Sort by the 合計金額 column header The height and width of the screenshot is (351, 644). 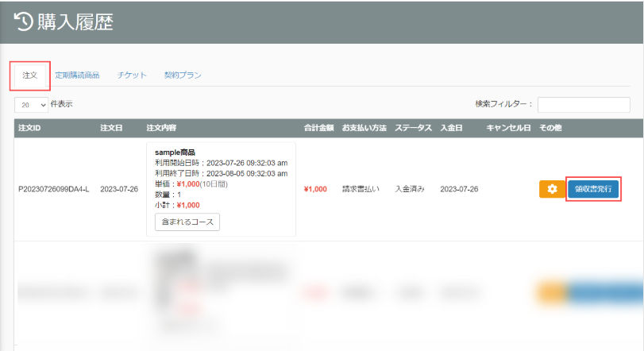pyautogui.click(x=318, y=128)
